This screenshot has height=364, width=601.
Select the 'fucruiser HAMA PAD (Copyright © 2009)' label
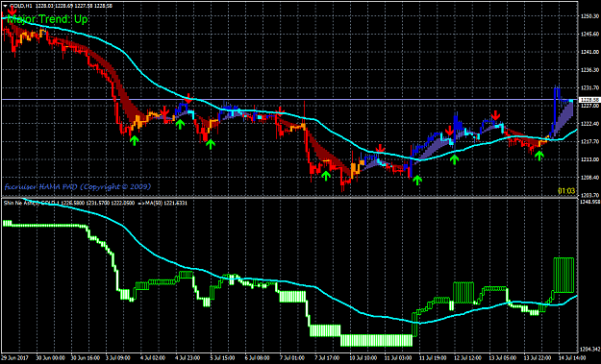pyautogui.click(x=78, y=186)
